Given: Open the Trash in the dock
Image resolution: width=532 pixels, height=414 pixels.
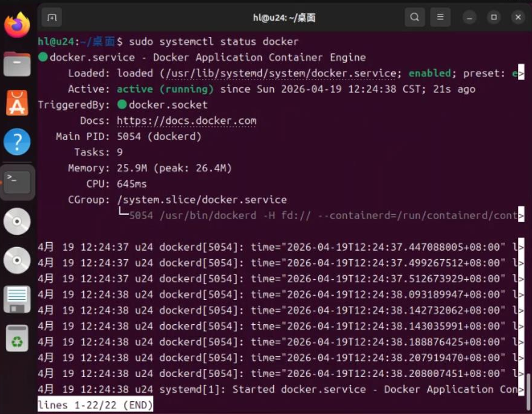Looking at the screenshot, I should coord(17,338).
